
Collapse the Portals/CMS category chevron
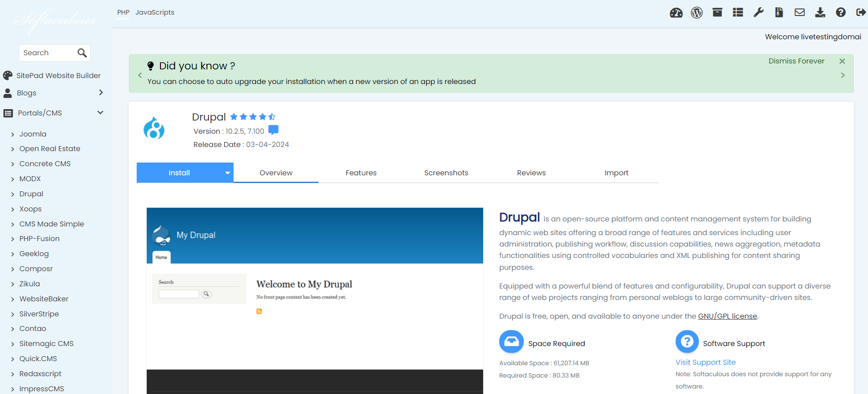coord(101,113)
